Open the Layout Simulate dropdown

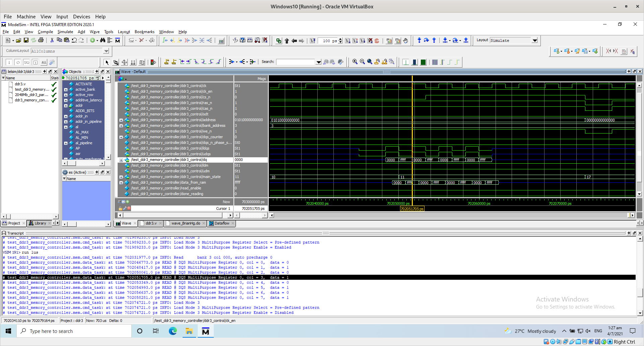pyautogui.click(x=535, y=40)
